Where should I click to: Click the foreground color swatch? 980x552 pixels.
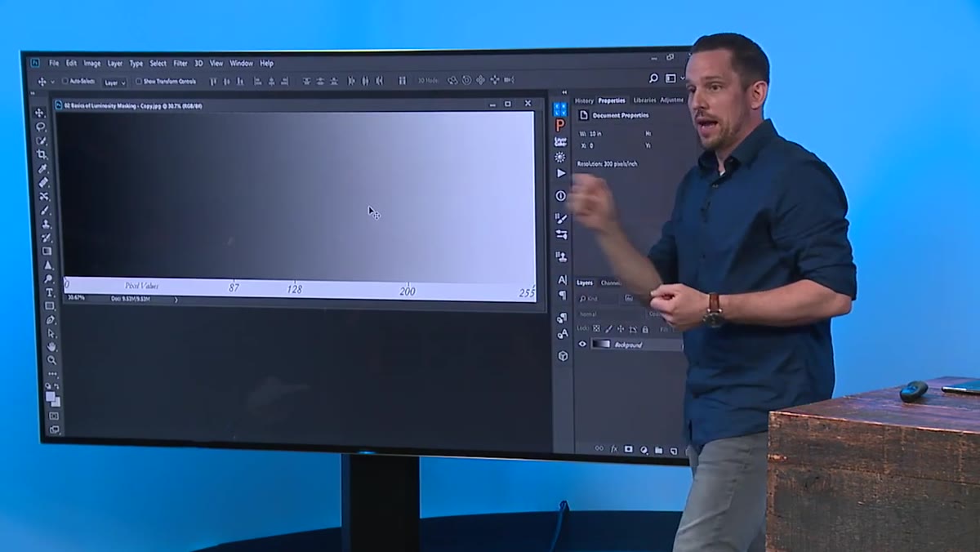tap(51, 397)
